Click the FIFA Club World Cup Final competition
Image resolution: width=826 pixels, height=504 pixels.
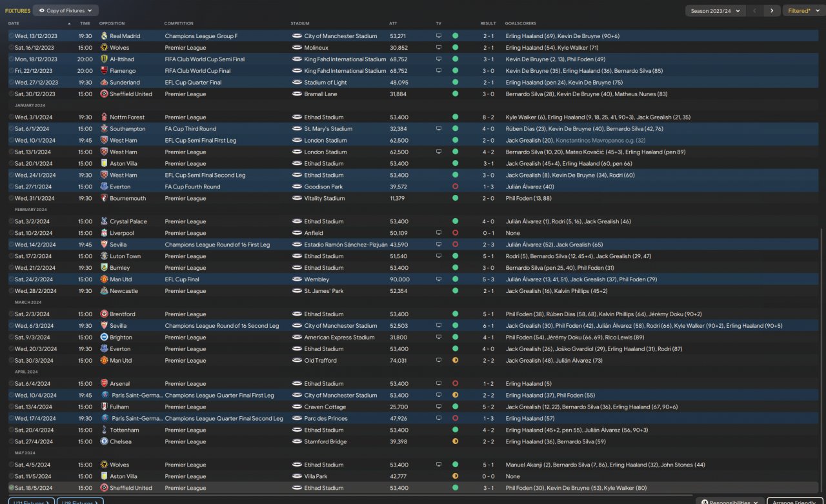197,71
